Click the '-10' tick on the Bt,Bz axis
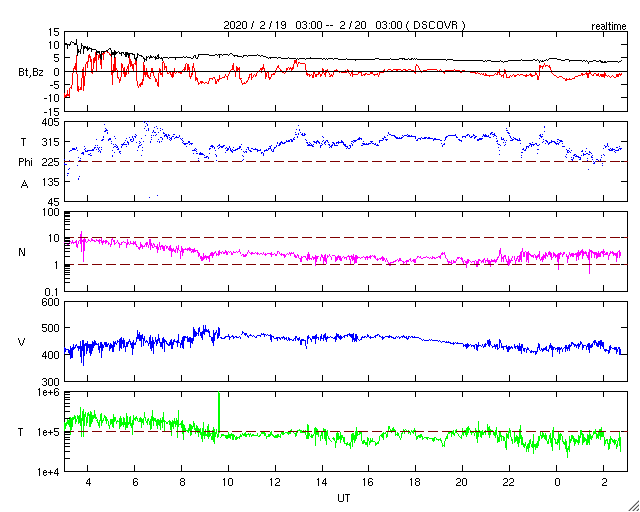Viewport: 640px width, 512px height. coord(53,98)
